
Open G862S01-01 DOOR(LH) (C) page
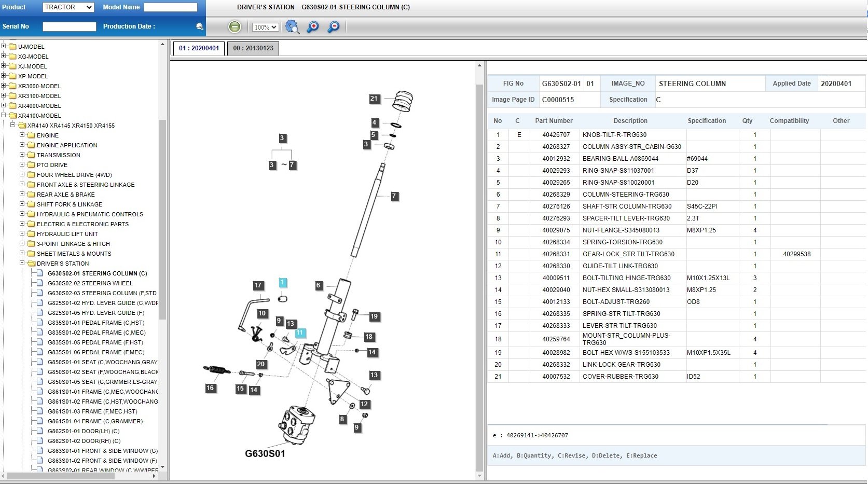[84, 431]
